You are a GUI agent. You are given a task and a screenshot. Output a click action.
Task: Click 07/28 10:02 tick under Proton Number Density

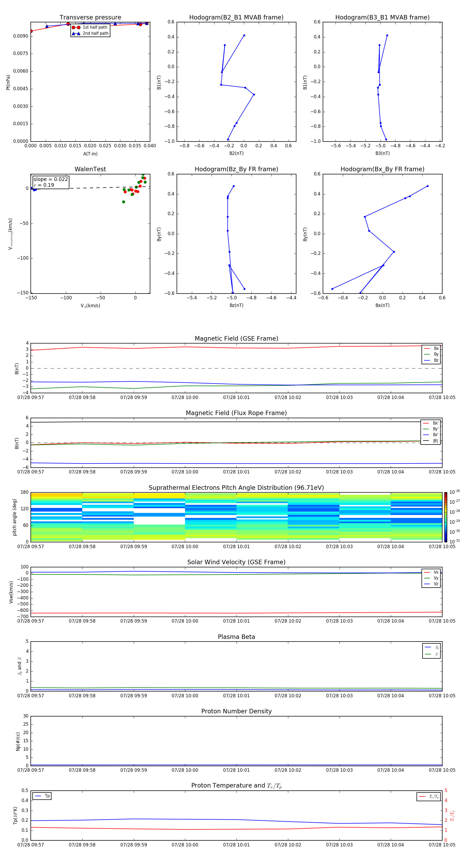[x=288, y=770]
